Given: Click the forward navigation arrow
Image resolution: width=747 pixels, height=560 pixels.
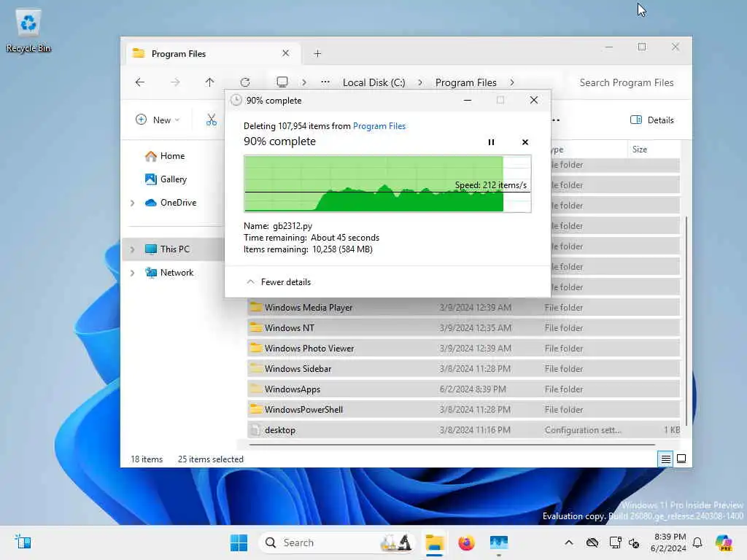Looking at the screenshot, I should (175, 82).
